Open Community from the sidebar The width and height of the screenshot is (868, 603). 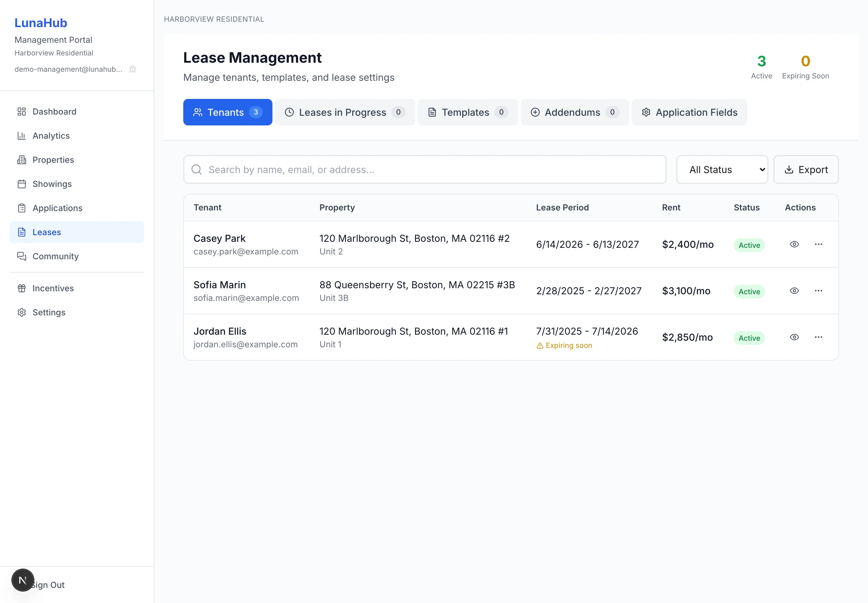point(77,256)
